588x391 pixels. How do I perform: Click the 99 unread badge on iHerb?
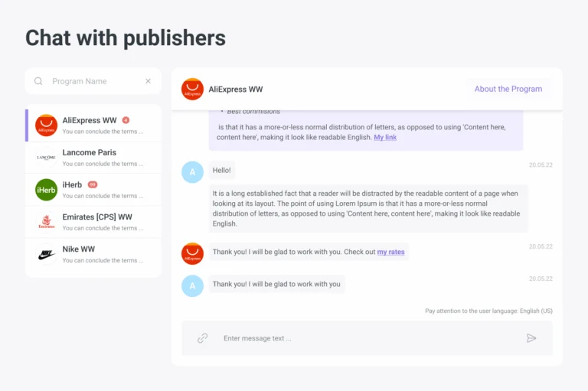point(93,184)
